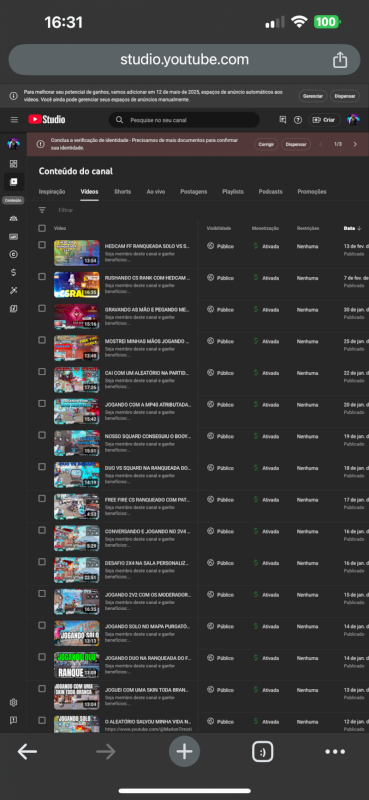This screenshot has height=800, width=369.
Task: Open a new tab with the plus button
Action: pyautogui.click(x=184, y=752)
